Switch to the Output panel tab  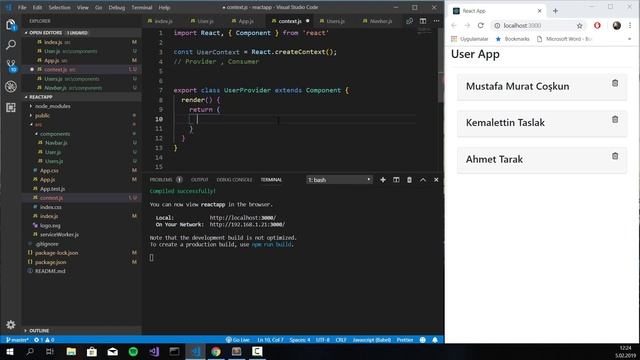[199, 180]
